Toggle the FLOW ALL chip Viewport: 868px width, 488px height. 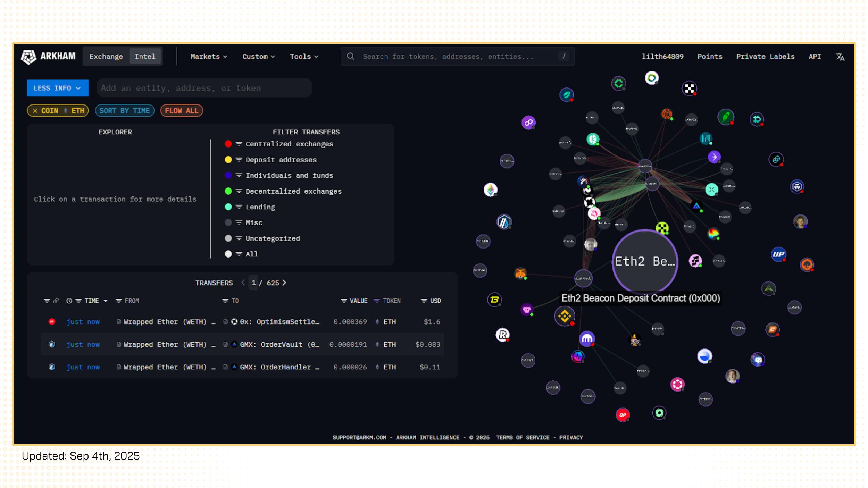coord(182,111)
